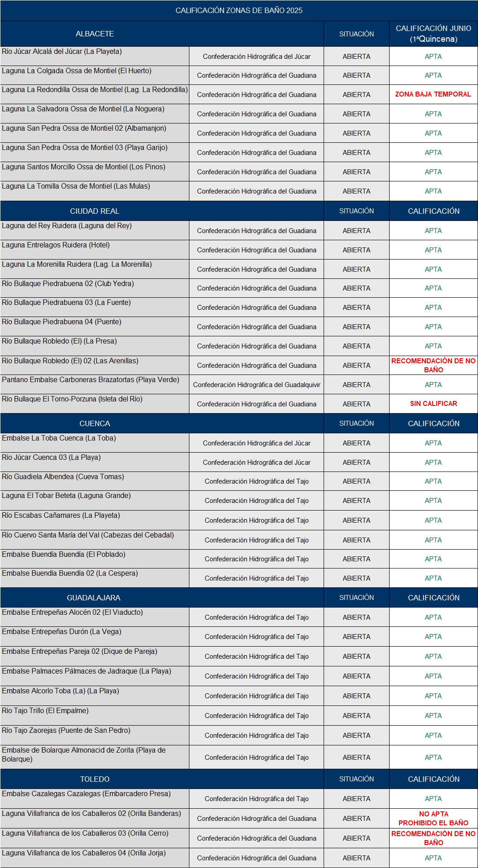Viewport: 478px width, 868px height.
Task: Click the 'SIN CALIFICAR' rating cell
Action: (433, 404)
